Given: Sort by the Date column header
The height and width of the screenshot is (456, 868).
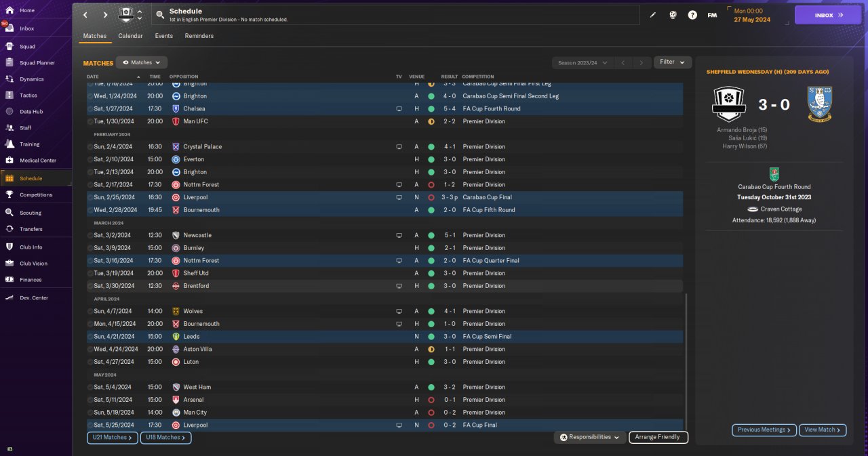Looking at the screenshot, I should 93,77.
